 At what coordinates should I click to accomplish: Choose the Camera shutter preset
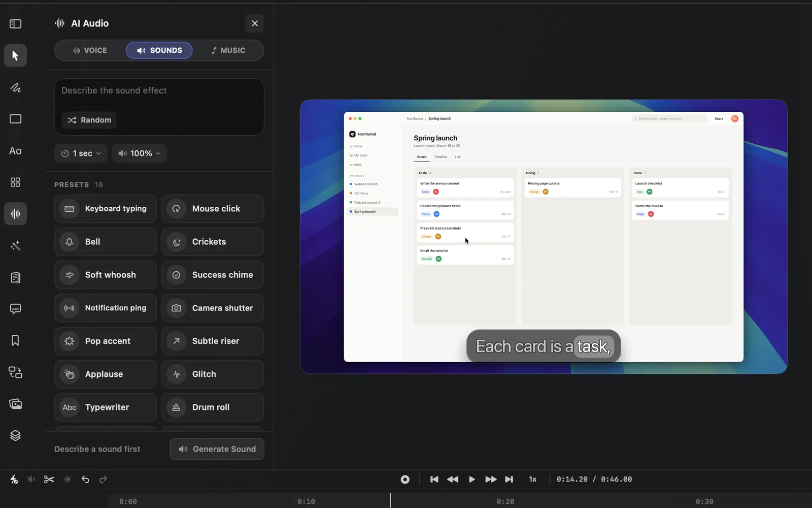point(213,308)
